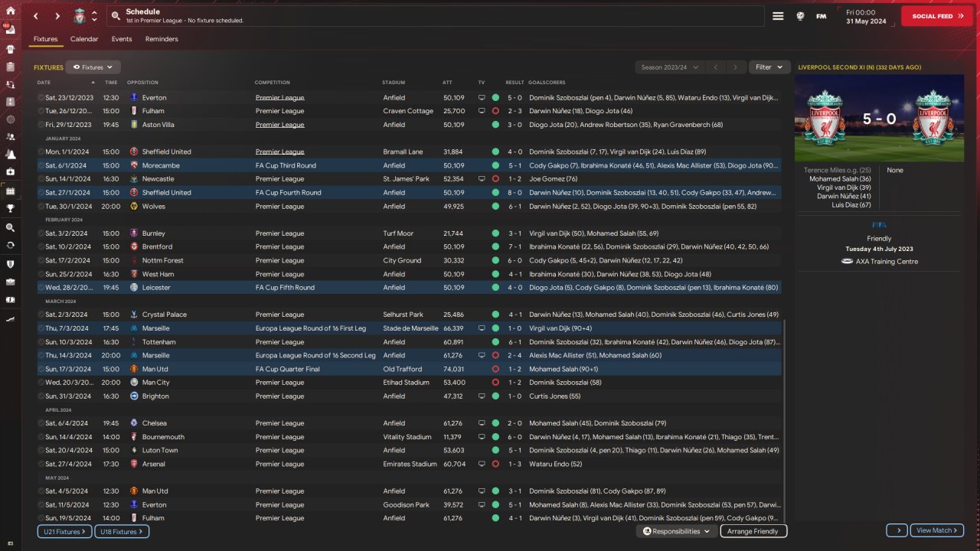Image resolution: width=980 pixels, height=551 pixels.
Task: Toggle the check circle for Sun 10/3/2024
Action: [41, 342]
